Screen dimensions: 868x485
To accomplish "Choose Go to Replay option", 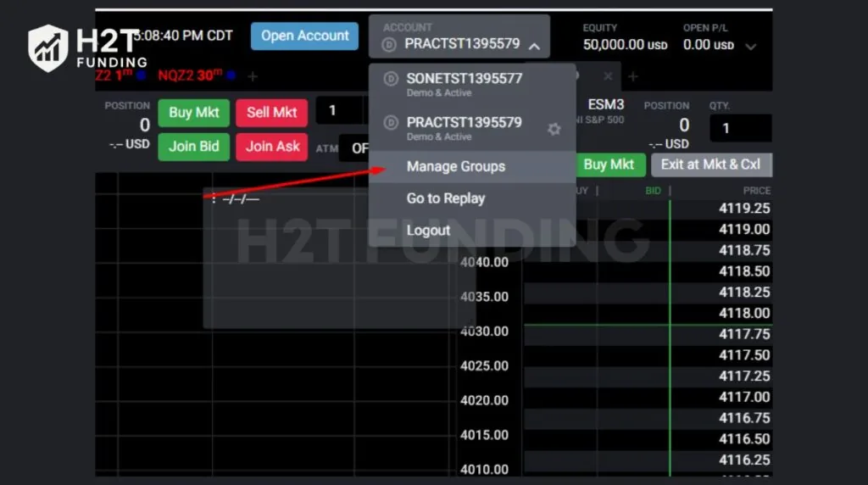I will pos(471,198).
